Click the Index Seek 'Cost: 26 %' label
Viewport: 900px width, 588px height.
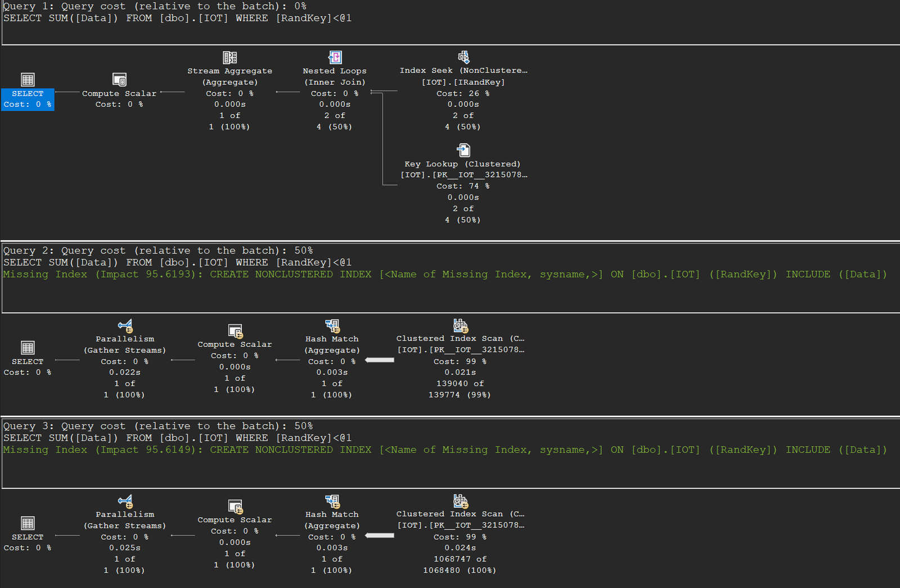(x=463, y=93)
